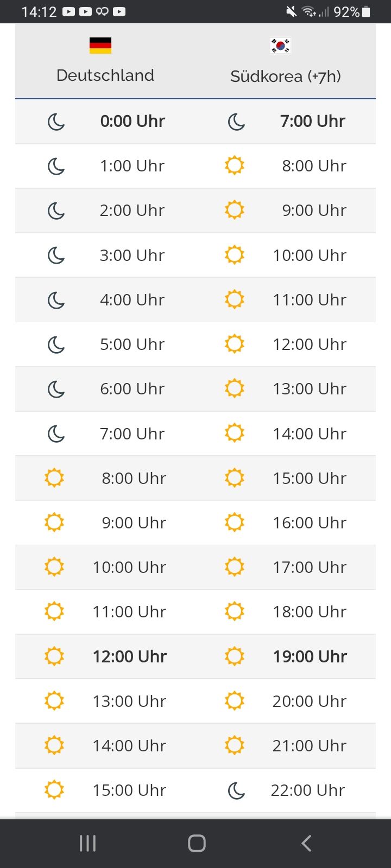Tap the battery percentage in status bar
This screenshot has width=391, height=868.
(x=346, y=11)
